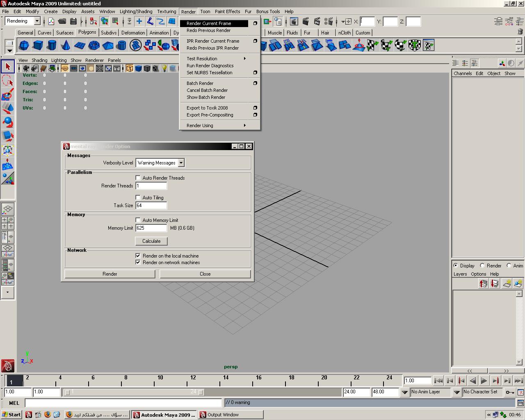Create a polygon pyramid from shelf
Viewport: 525px width, 420px height.
108,45
